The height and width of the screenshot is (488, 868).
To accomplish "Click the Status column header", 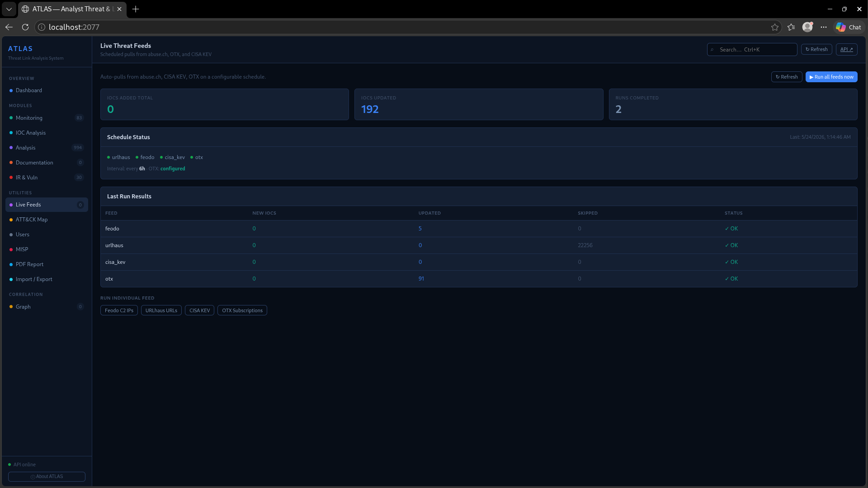I will tap(733, 213).
